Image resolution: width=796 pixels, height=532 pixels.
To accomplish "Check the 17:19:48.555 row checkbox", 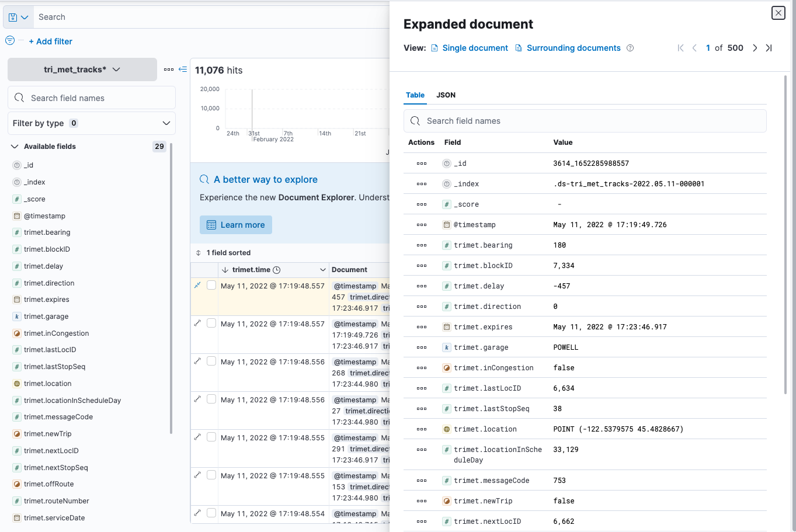I will (211, 437).
